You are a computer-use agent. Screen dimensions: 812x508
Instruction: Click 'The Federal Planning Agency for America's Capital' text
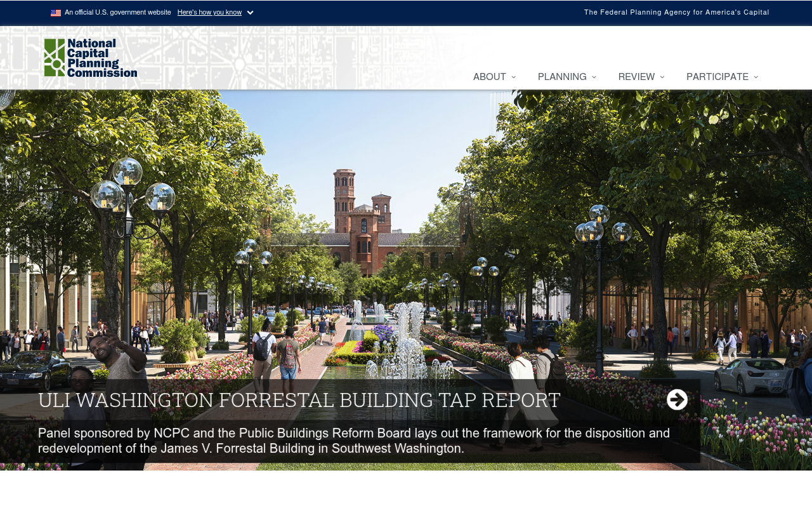coord(677,13)
